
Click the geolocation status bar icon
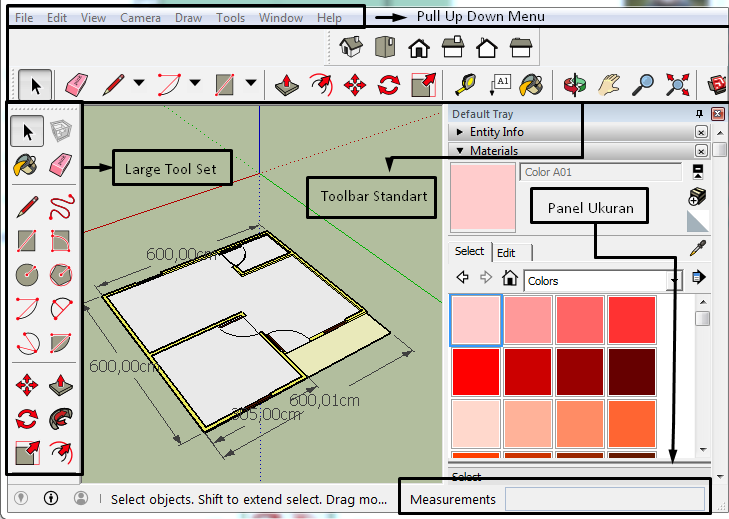coord(20,498)
